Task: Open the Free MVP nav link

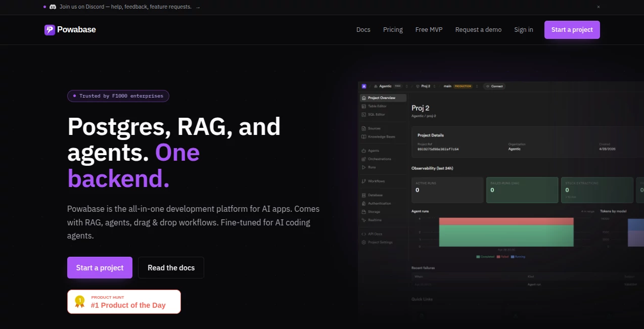Action: [429, 30]
